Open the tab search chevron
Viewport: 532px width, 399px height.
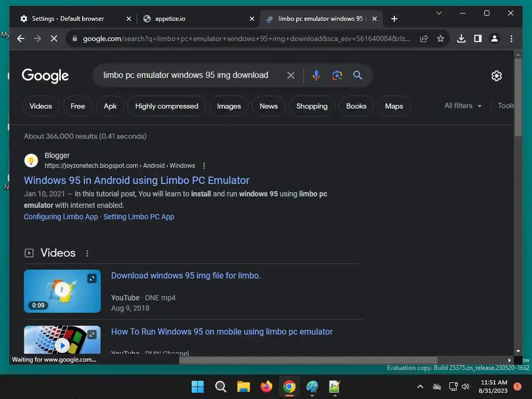(x=438, y=13)
